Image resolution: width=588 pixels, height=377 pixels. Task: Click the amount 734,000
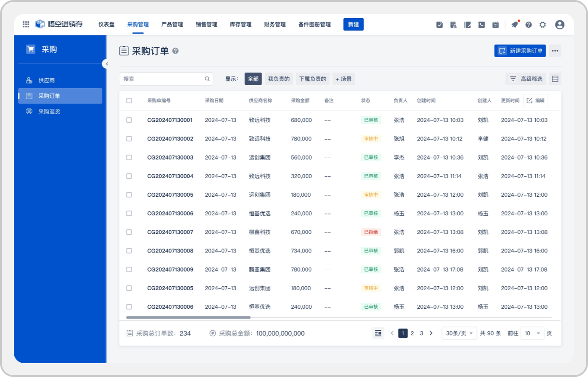(301, 251)
